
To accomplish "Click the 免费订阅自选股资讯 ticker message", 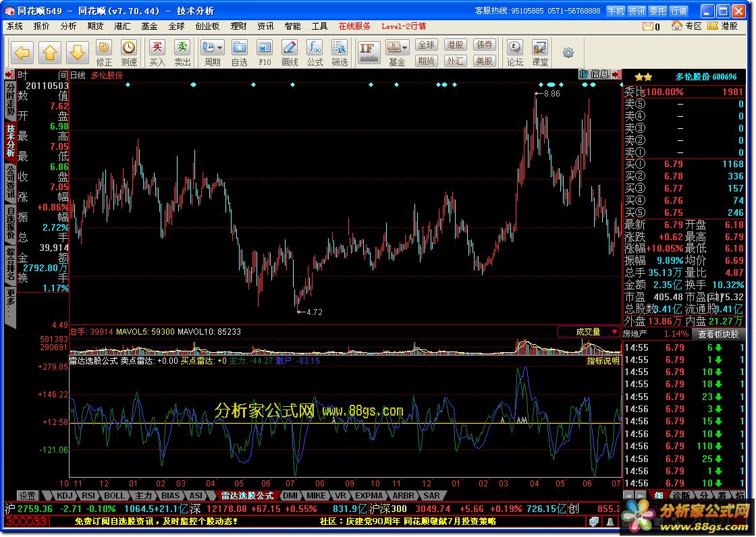I will click(x=156, y=521).
